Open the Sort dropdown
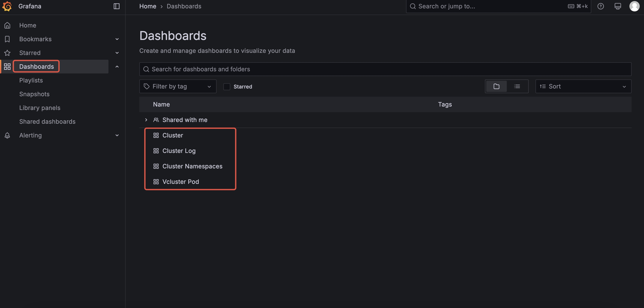The width and height of the screenshot is (644, 308). pos(583,86)
